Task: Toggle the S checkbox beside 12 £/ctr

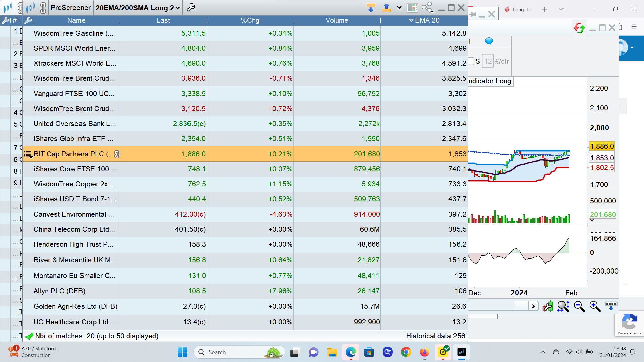Action: pos(471,61)
